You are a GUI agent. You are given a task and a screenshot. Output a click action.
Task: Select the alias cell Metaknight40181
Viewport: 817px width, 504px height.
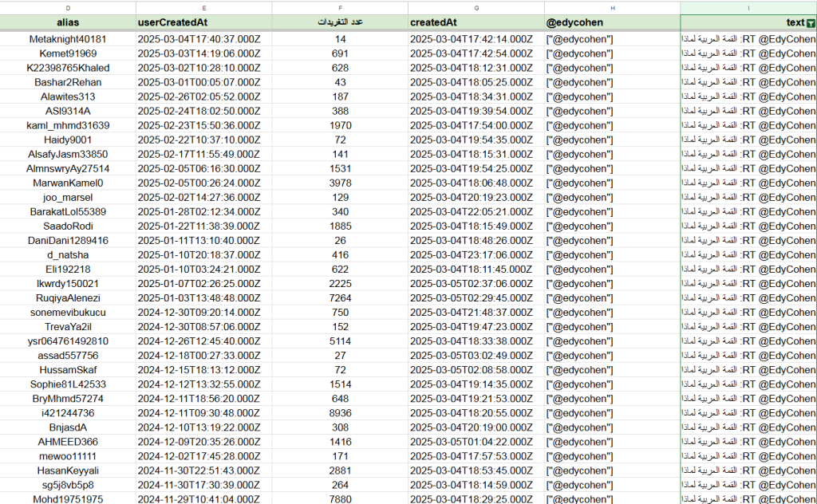tap(68, 39)
